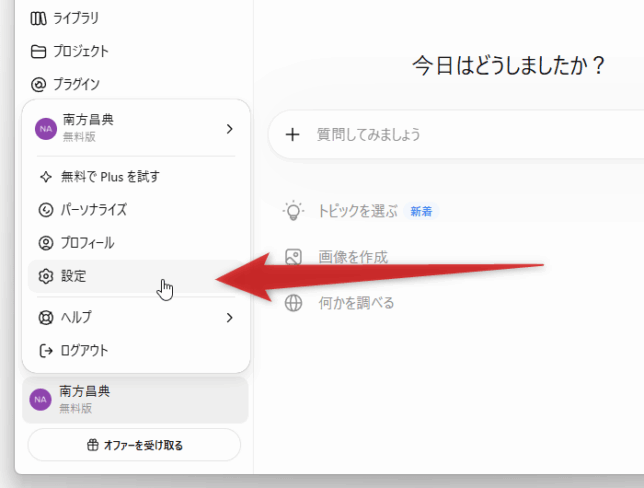The height and width of the screenshot is (488, 644).
Task: Click the image creation icon
Action: tap(293, 257)
